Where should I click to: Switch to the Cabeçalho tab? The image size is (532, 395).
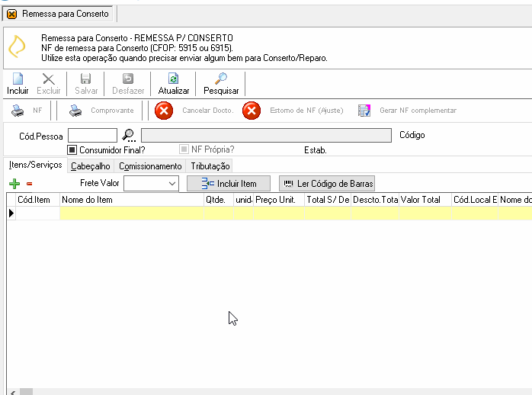[91, 166]
